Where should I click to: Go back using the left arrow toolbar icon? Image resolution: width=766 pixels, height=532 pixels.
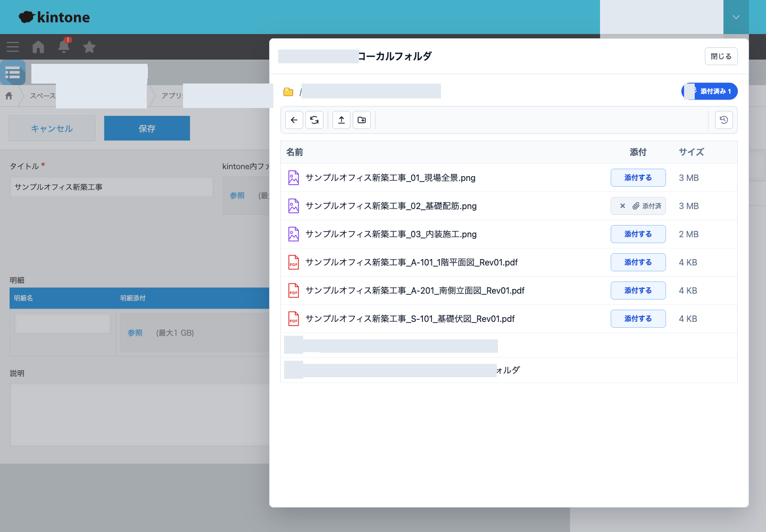pos(294,120)
